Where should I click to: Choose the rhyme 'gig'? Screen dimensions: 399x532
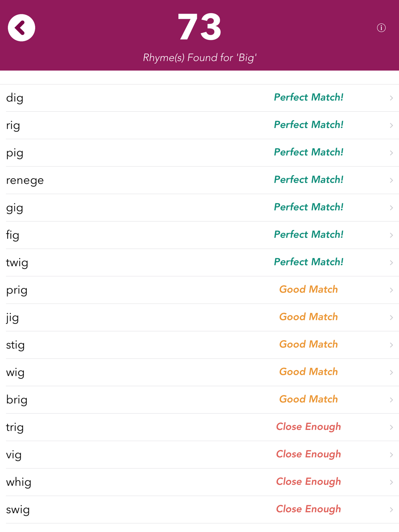[15, 208]
